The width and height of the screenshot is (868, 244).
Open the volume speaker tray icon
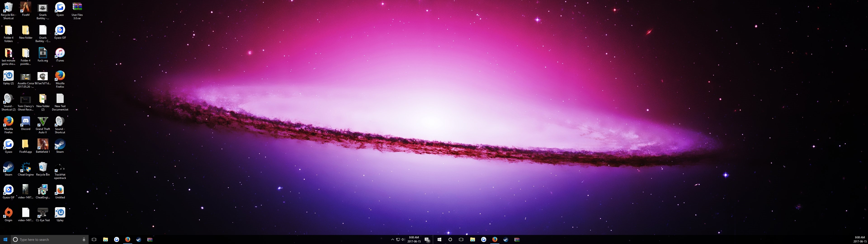pos(403,240)
